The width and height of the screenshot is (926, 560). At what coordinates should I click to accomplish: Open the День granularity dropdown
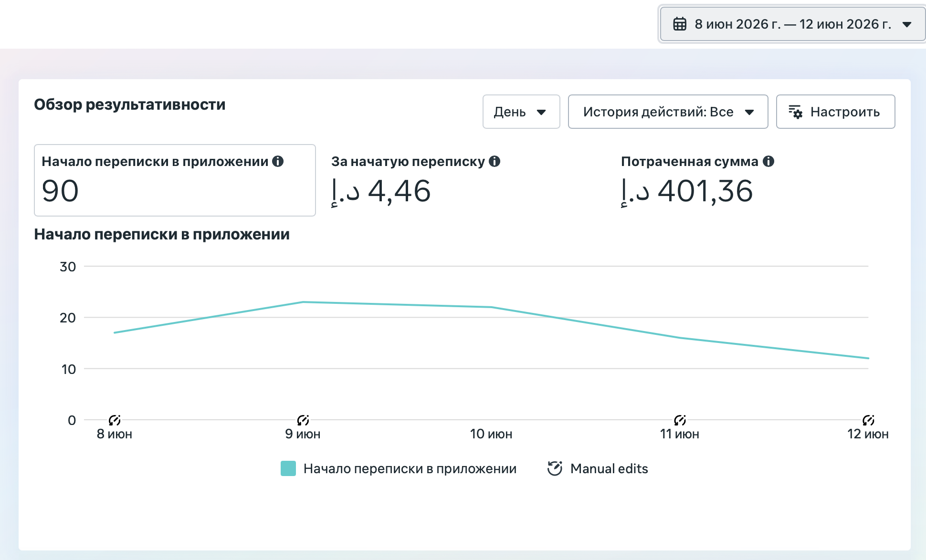tap(521, 112)
